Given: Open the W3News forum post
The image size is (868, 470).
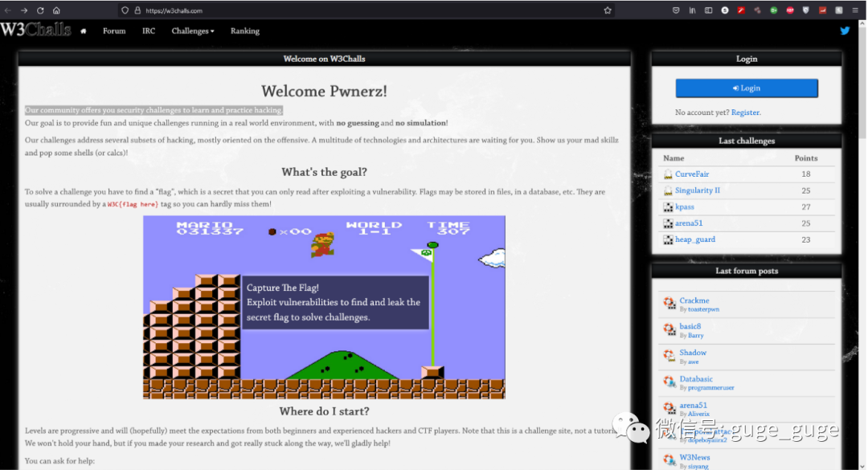Looking at the screenshot, I should click(x=694, y=457).
